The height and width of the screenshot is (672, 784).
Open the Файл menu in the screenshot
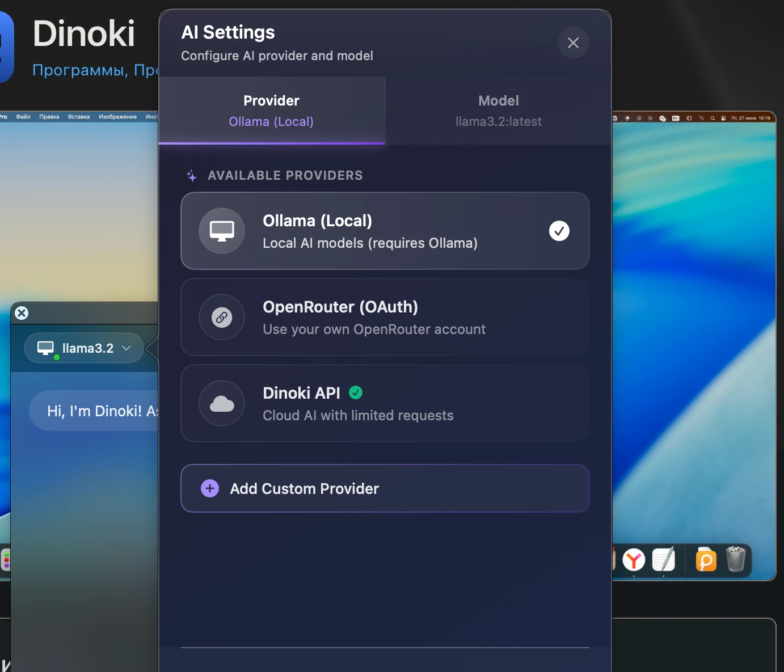(x=23, y=117)
